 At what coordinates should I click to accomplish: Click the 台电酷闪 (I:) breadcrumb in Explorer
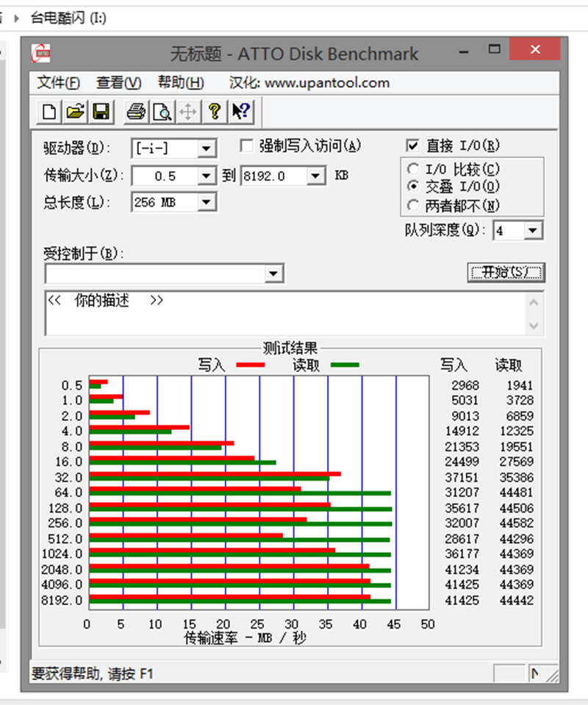coord(68,18)
